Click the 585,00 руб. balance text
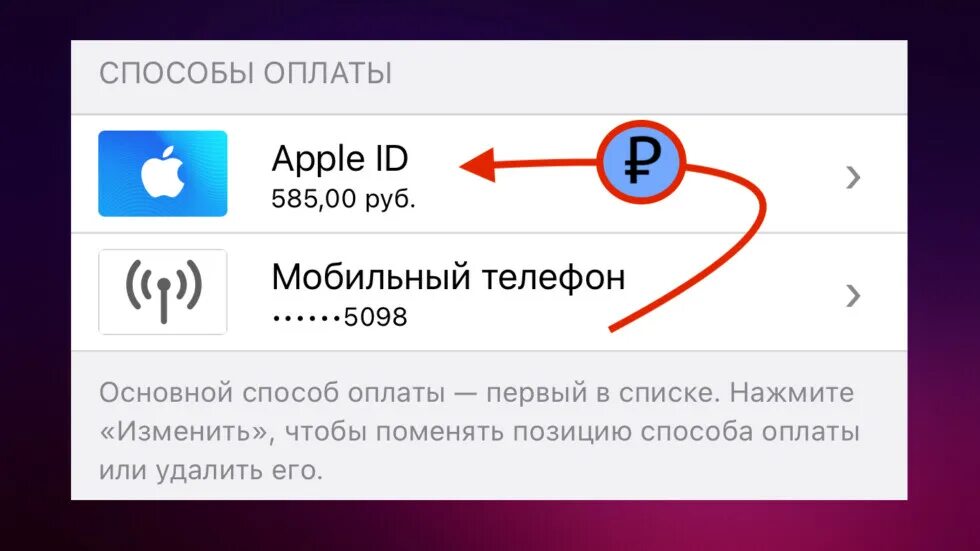 [x=343, y=199]
